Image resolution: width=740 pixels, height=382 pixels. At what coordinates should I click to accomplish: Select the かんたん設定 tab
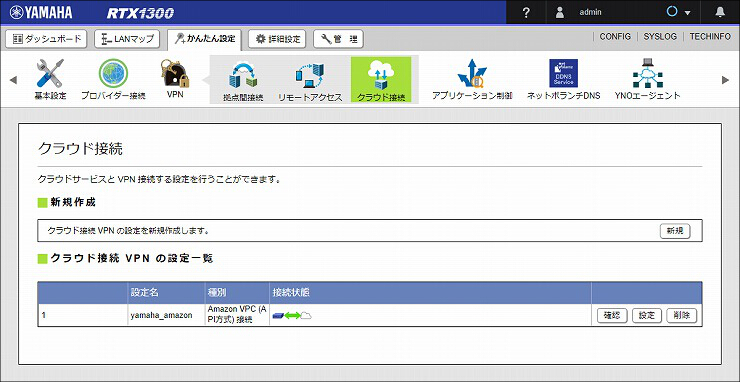click(x=204, y=39)
